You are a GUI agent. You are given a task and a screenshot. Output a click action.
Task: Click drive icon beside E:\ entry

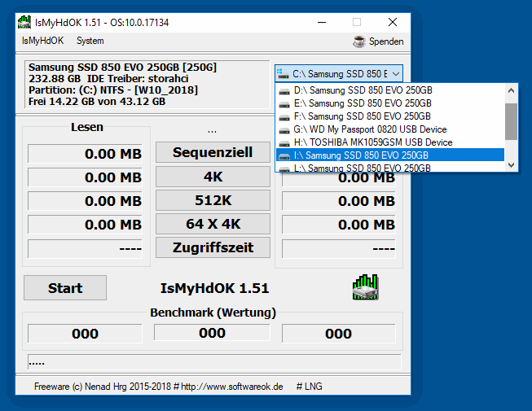(284, 104)
